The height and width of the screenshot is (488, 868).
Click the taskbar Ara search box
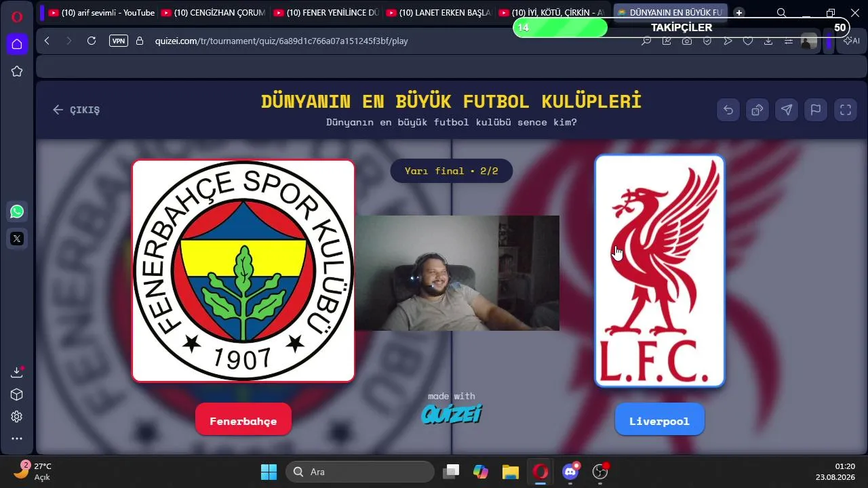[359, 472]
